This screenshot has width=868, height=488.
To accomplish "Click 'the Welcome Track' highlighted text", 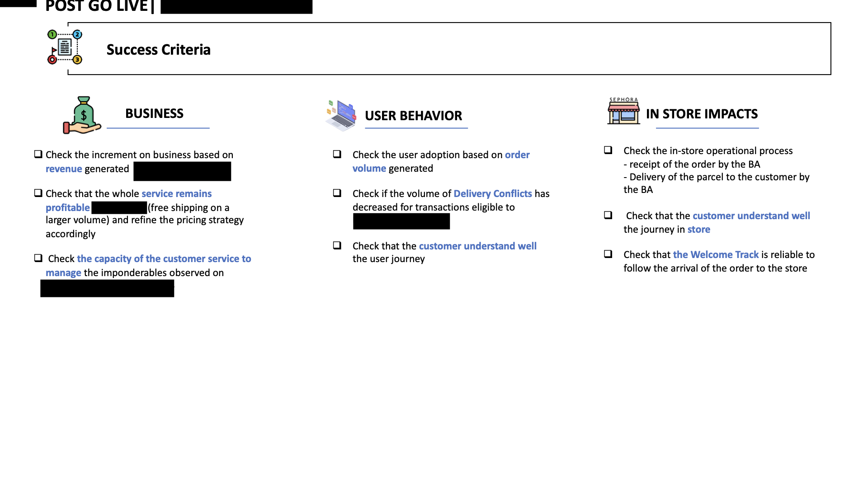I will [x=715, y=254].
